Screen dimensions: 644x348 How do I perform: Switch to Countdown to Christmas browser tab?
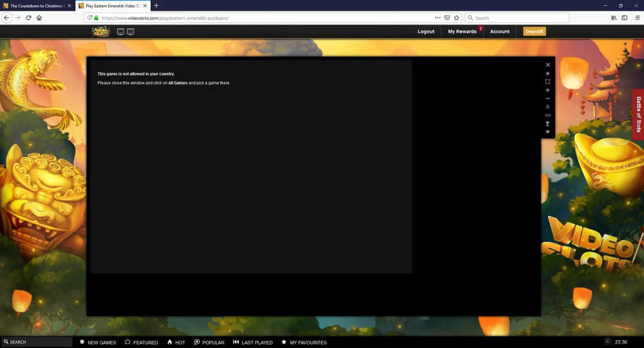pyautogui.click(x=37, y=6)
